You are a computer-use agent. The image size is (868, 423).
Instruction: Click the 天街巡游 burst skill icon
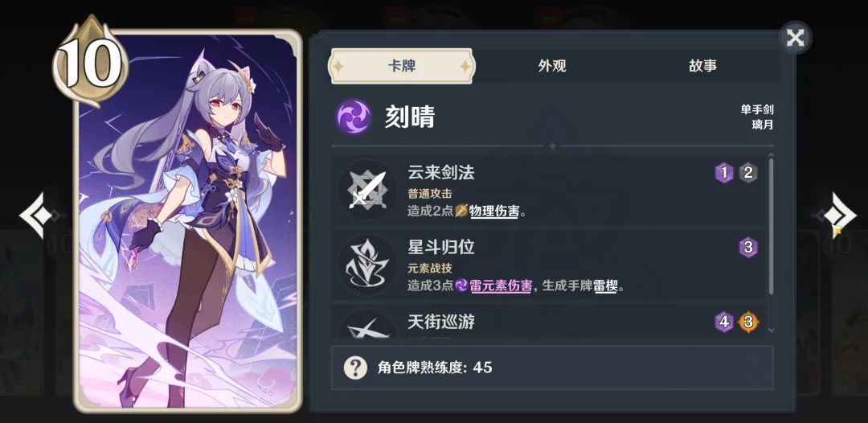click(x=367, y=324)
